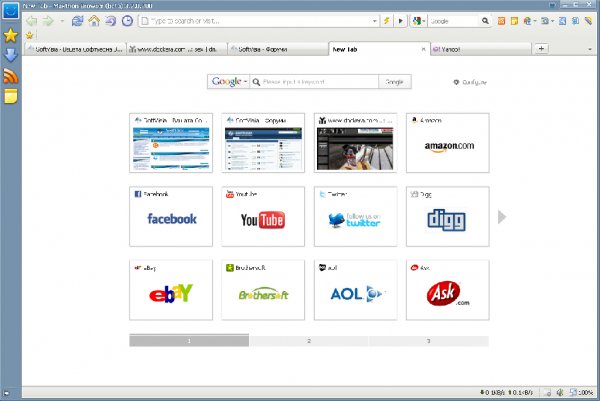Open the Favorites star sidebar panel

point(11,35)
